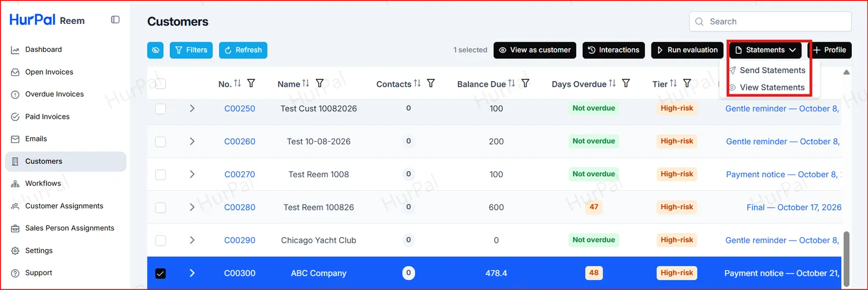Open customer C00270 link
Viewport: 868px width, 290px height.
coord(240,175)
